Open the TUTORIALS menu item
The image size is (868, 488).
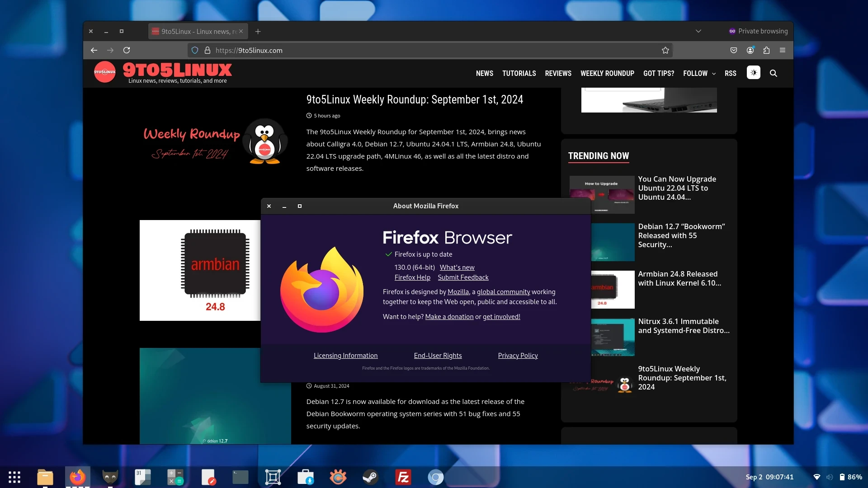(519, 73)
